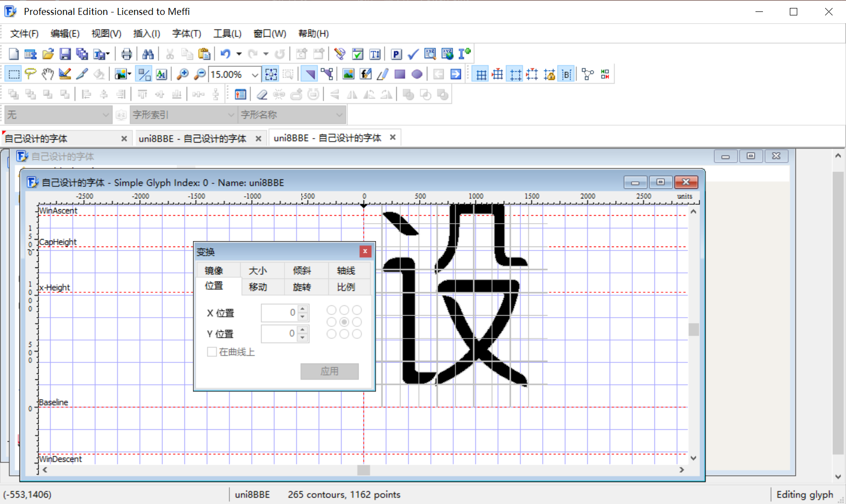The height and width of the screenshot is (504, 846).
Task: Select the eraser tool icon
Action: click(x=262, y=94)
